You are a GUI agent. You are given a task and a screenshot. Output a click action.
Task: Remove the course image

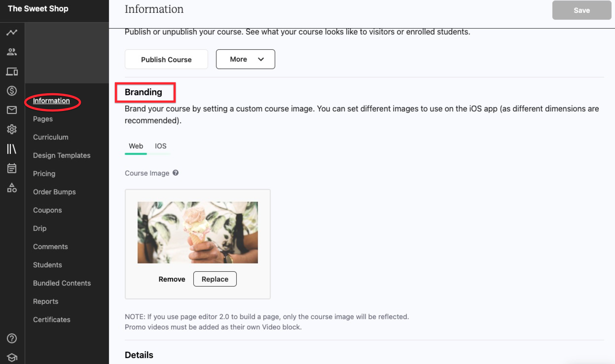[172, 279]
